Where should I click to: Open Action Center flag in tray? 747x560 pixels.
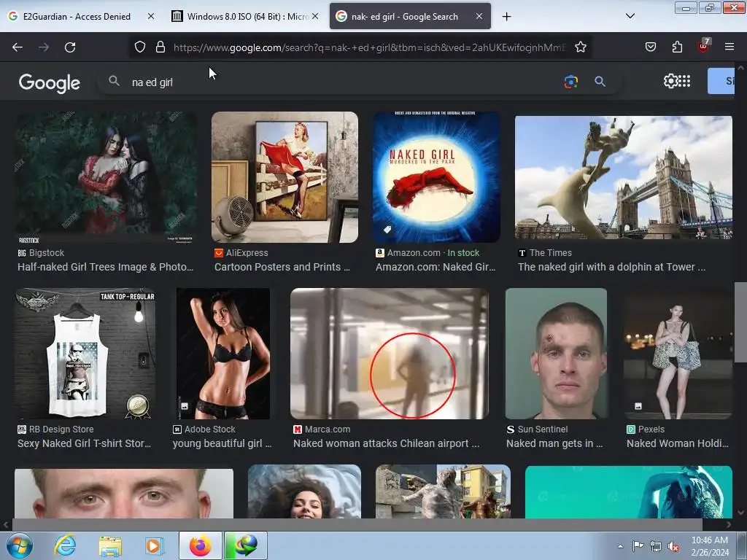tap(638, 546)
